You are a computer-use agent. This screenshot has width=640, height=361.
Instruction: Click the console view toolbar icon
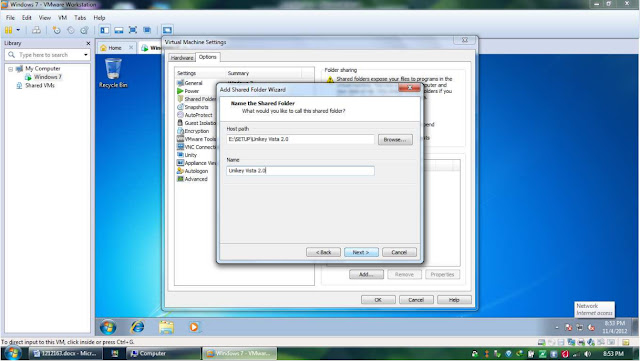coord(167,30)
